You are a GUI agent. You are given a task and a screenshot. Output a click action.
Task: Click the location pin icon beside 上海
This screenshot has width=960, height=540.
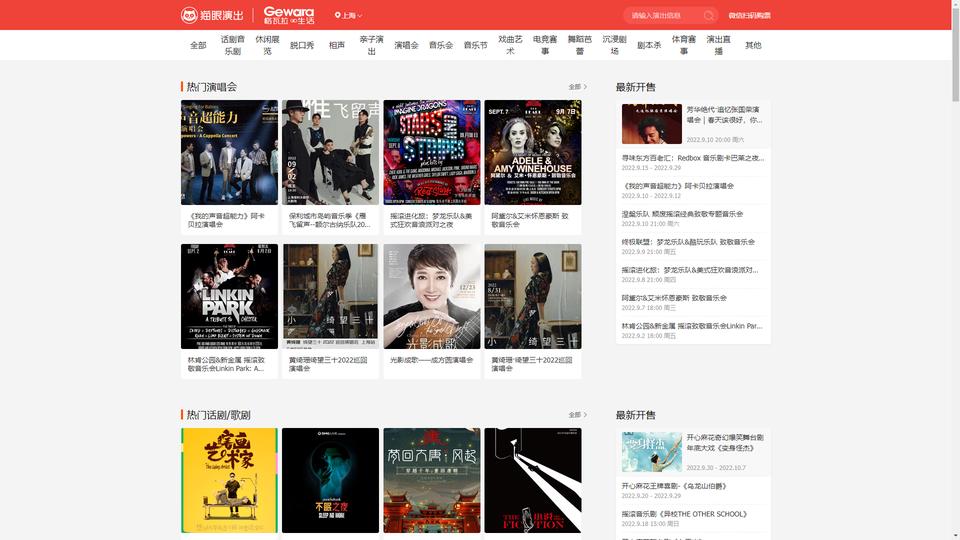(x=337, y=15)
